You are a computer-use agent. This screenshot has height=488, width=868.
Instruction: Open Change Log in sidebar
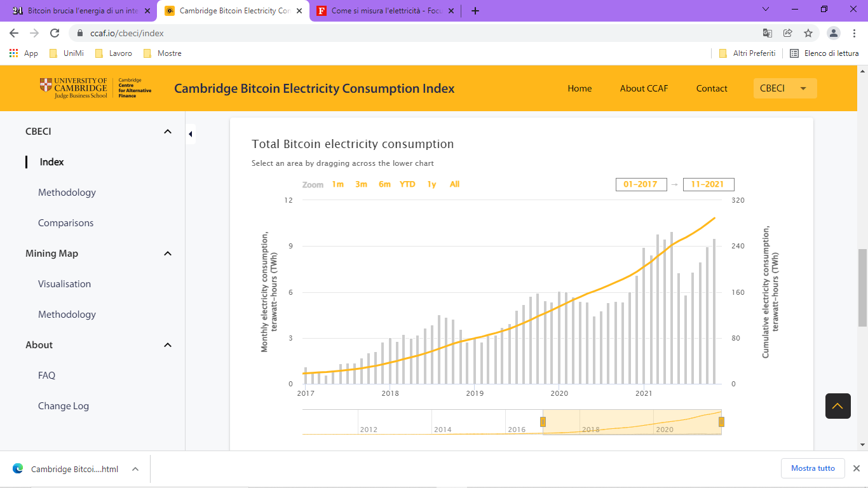click(63, 406)
